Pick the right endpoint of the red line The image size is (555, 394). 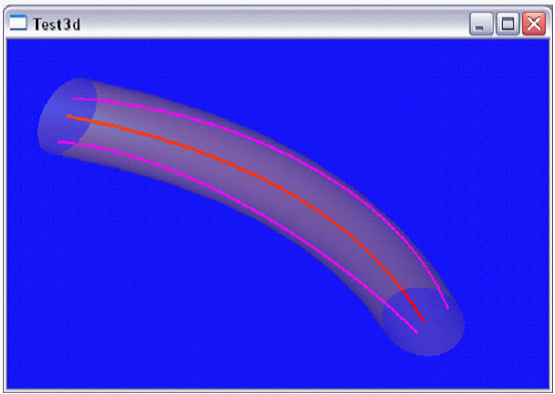coord(423,320)
